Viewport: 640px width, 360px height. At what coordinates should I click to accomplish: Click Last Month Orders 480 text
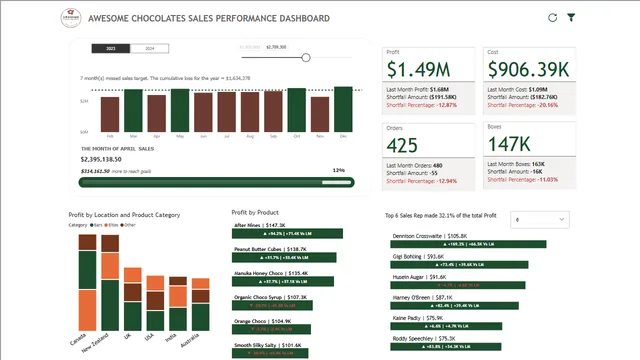[414, 166]
